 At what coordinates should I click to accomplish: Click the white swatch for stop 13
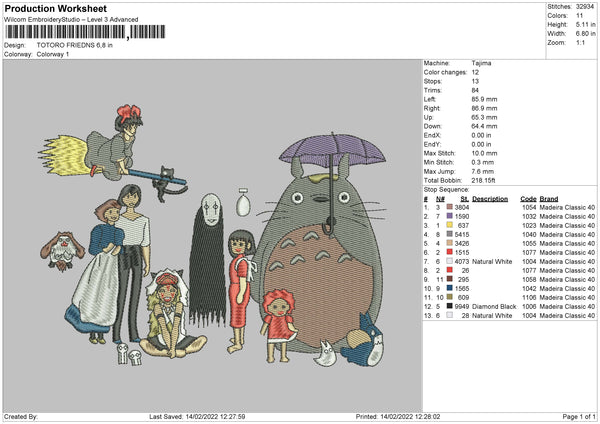pyautogui.click(x=450, y=315)
